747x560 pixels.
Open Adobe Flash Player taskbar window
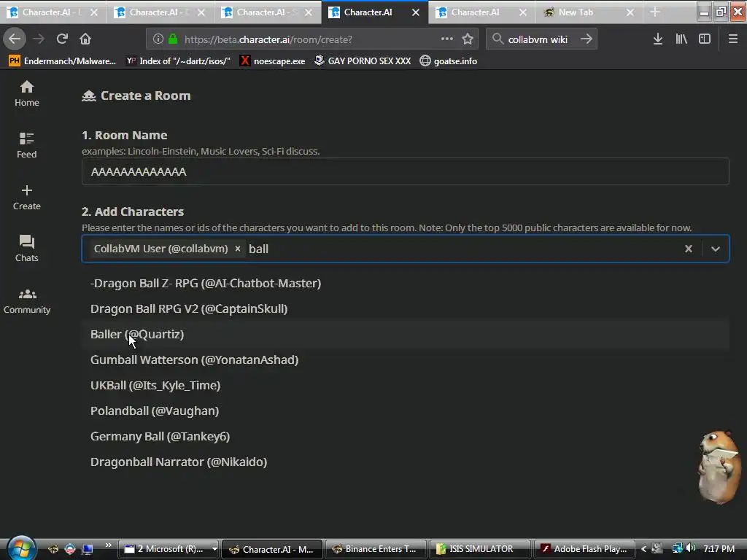coord(583,549)
